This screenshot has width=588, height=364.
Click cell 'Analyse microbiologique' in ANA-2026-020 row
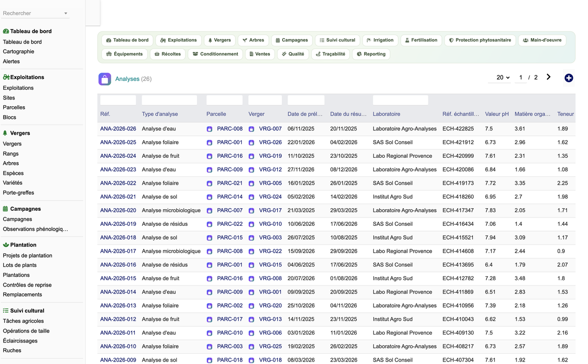[171, 210]
